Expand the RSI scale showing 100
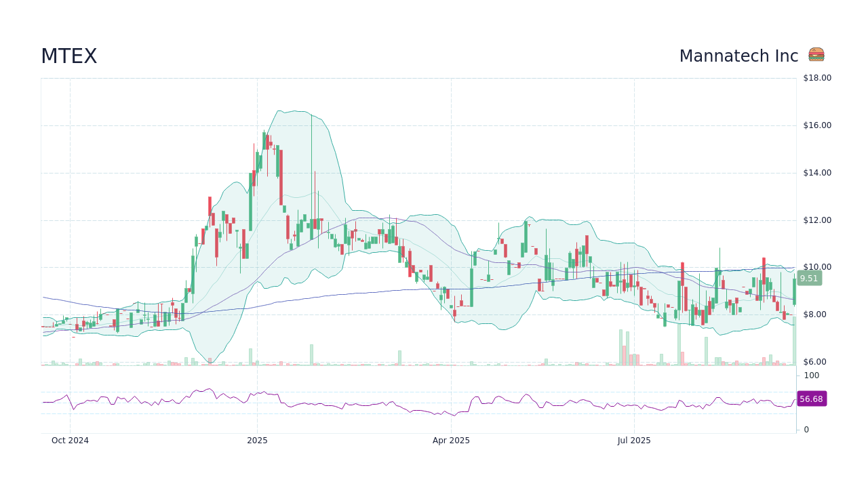Image resolution: width=868 pixels, height=488 pixels. pos(810,375)
